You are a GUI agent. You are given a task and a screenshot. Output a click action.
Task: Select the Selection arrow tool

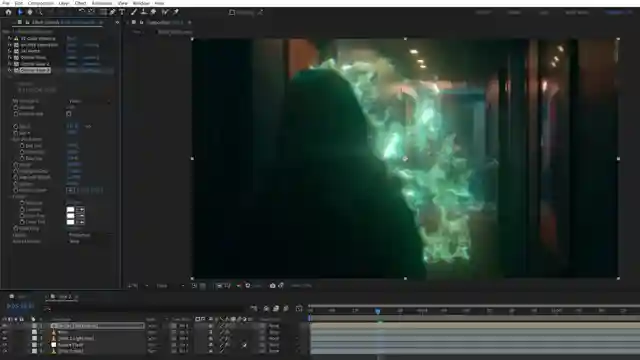click(x=20, y=12)
